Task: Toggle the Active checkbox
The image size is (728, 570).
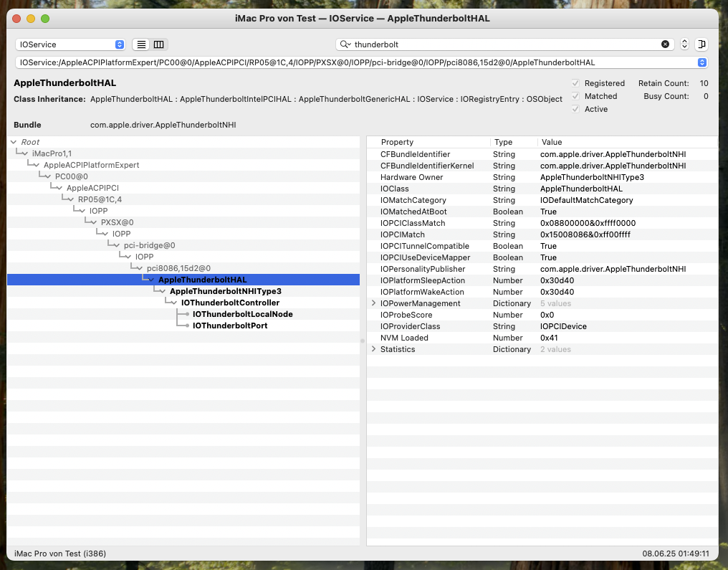Action: point(575,109)
